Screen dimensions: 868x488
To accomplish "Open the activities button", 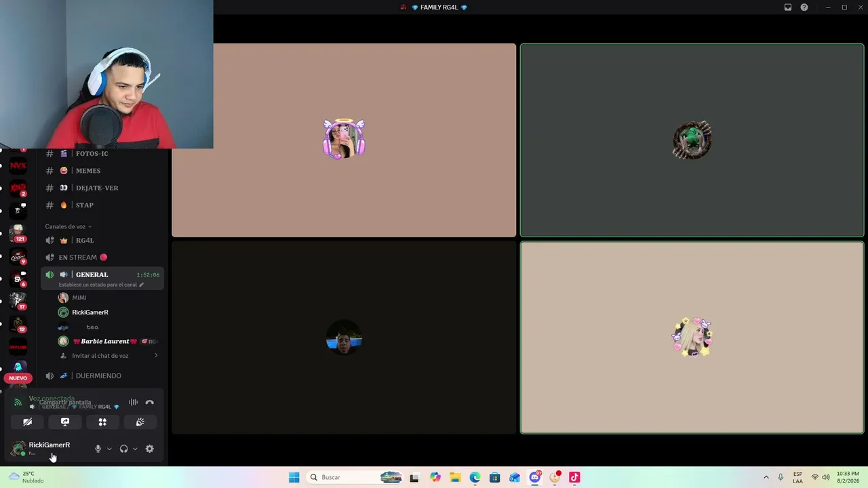I will (102, 422).
